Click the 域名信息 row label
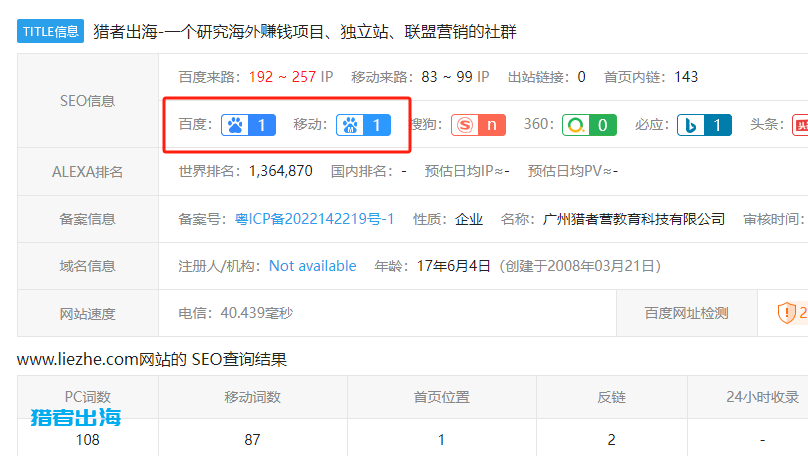 [88, 266]
